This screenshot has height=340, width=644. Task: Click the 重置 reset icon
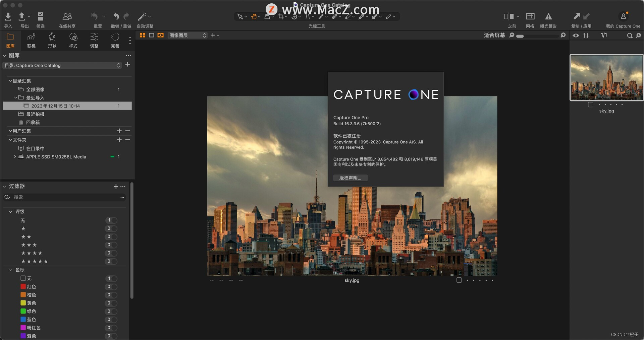pos(95,16)
